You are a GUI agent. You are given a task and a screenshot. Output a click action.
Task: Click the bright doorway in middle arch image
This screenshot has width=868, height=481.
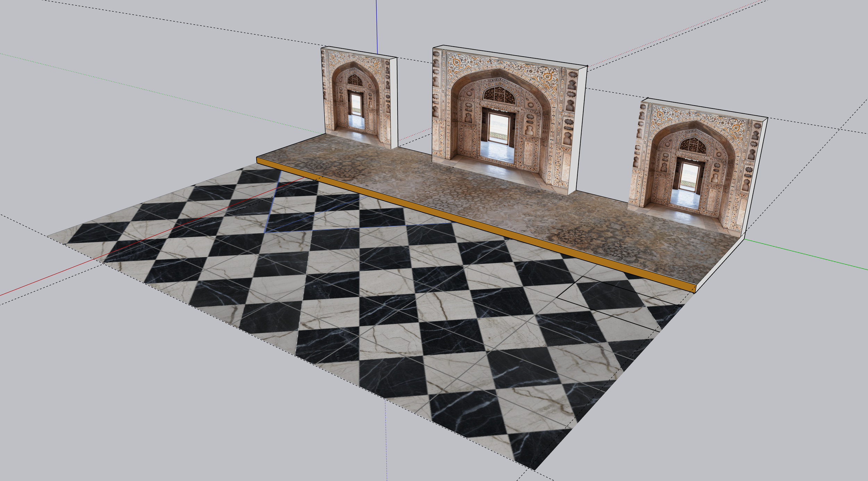(x=499, y=128)
